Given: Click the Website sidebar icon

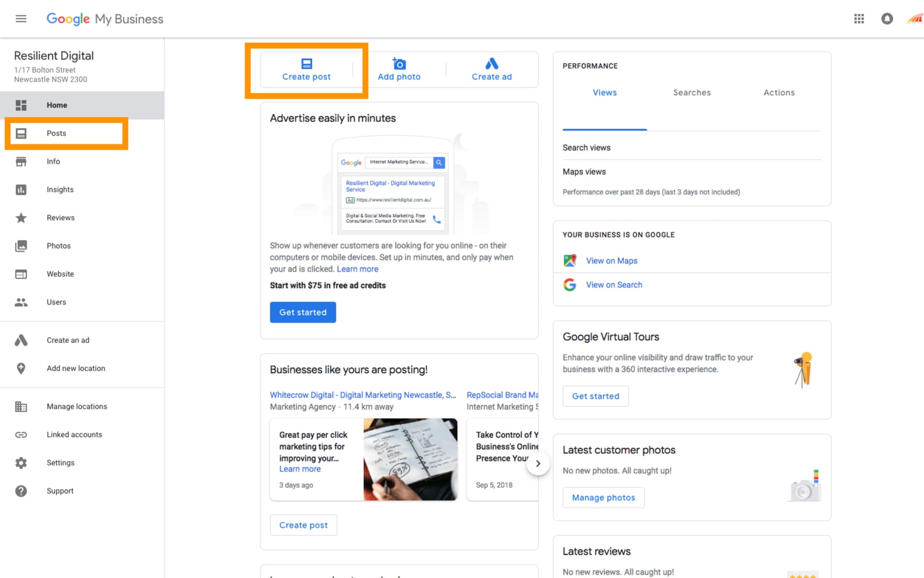Looking at the screenshot, I should point(21,274).
